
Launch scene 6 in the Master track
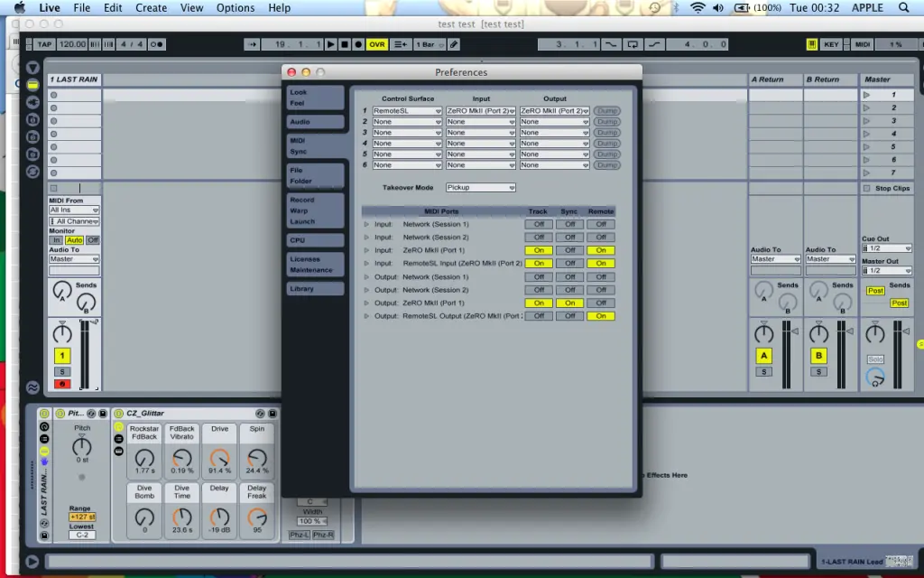pos(866,160)
